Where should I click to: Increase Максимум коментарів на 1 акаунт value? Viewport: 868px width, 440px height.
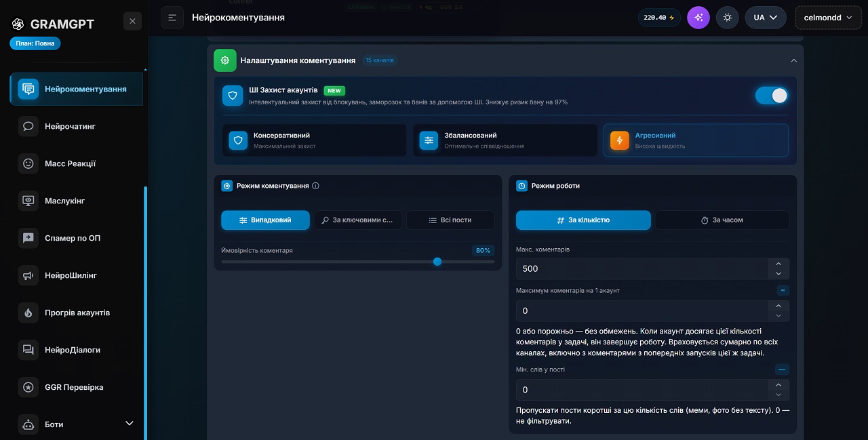click(778, 306)
